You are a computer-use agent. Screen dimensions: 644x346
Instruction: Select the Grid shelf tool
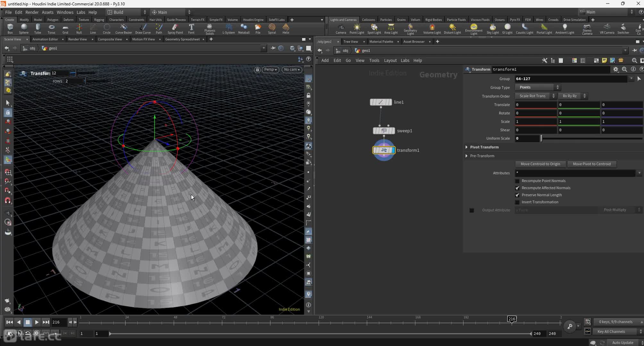pos(65,29)
